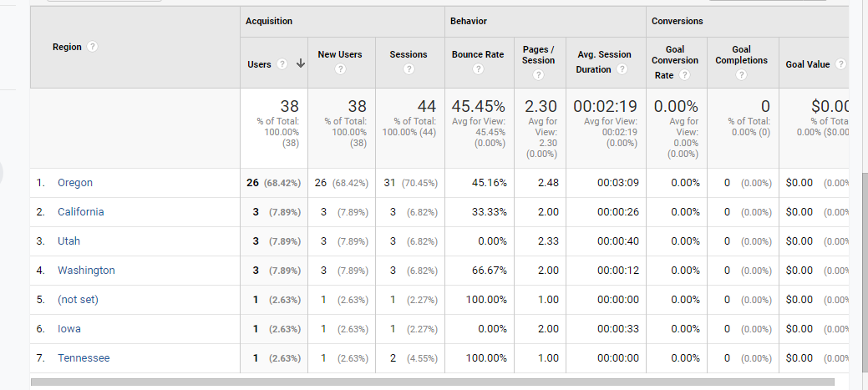Viewport: 868px width, 390px height.
Task: Click the help icon beside Users header
Action: [x=282, y=64]
